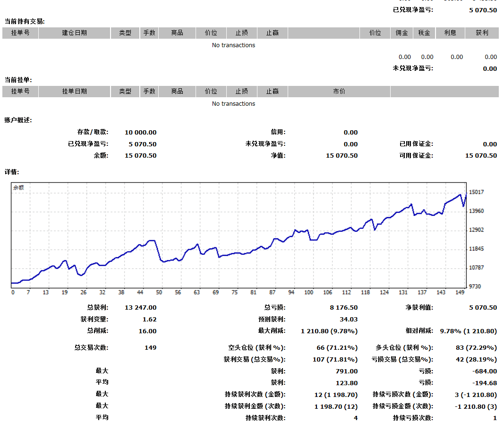Click the 持续亏损次数 label in the last row

tap(413, 418)
